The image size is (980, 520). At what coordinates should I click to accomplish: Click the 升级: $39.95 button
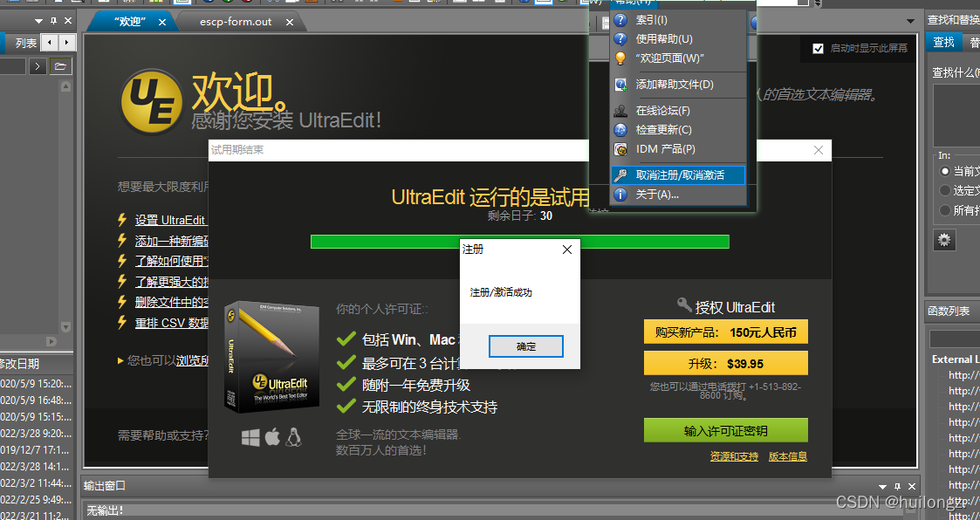tap(726, 363)
